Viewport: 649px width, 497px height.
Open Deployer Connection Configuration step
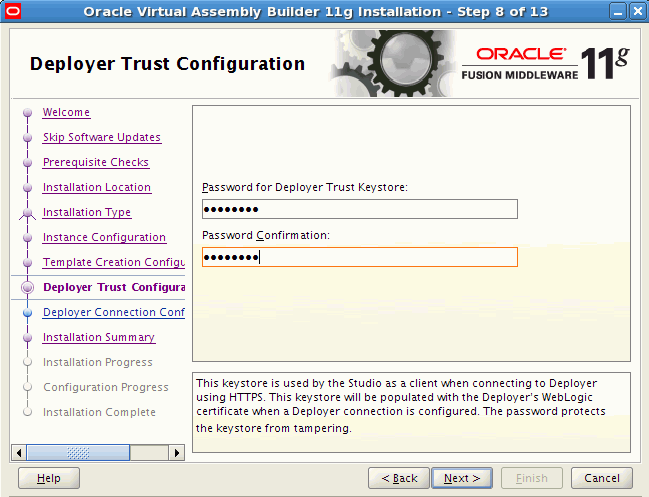[114, 312]
